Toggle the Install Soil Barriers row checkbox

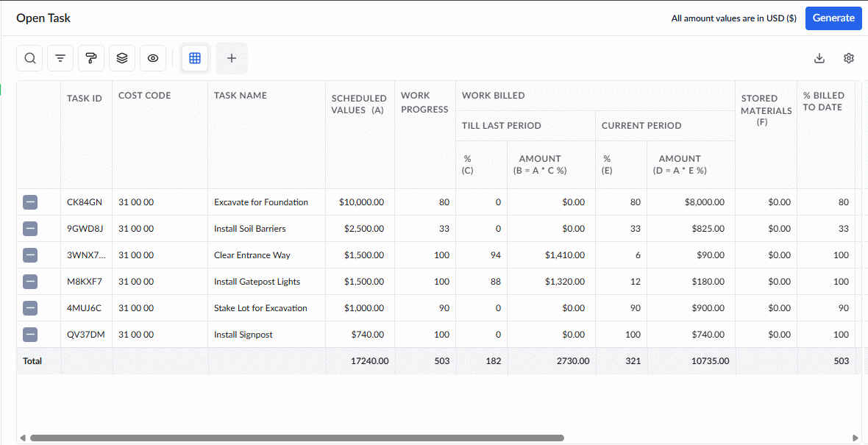[x=30, y=229]
